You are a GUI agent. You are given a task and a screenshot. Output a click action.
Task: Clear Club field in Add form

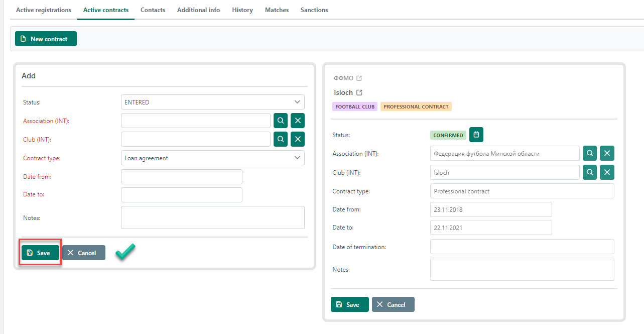point(298,139)
